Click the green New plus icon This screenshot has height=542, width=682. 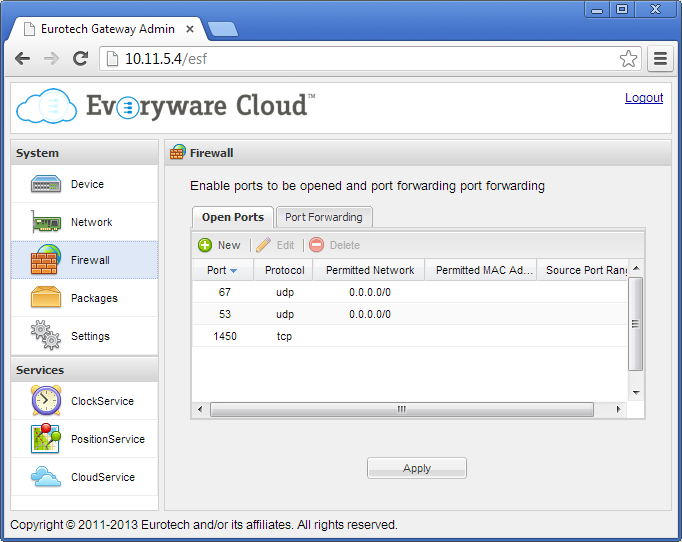click(205, 245)
